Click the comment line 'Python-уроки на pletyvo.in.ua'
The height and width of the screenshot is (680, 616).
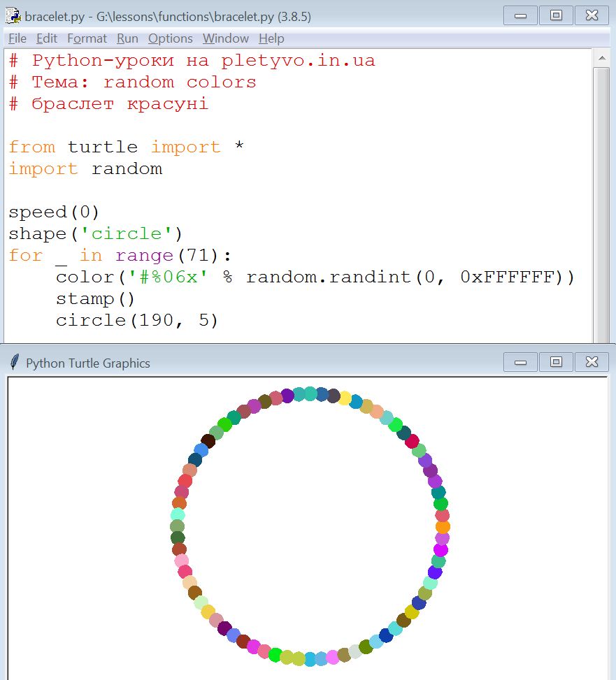[192, 61]
